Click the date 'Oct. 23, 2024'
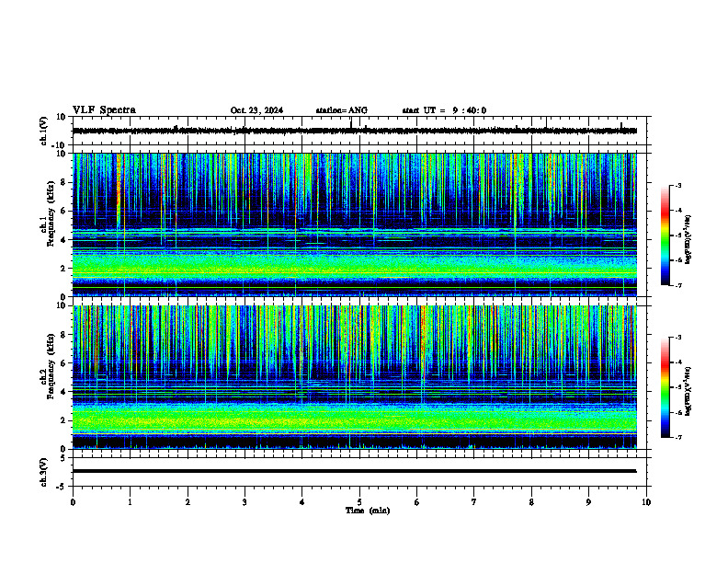The width and height of the screenshot is (728, 563). pos(256,110)
